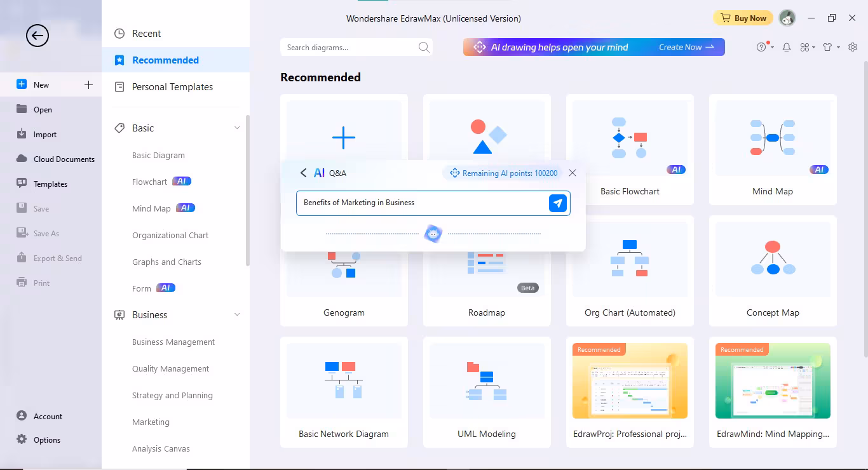The height and width of the screenshot is (470, 868).
Task: Open Quality Management category
Action: click(170, 368)
